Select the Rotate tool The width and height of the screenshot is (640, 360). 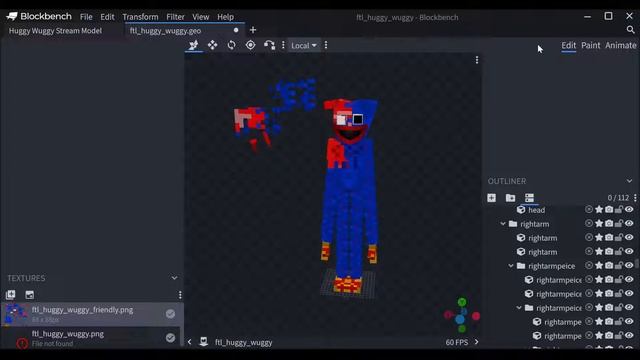point(231,45)
